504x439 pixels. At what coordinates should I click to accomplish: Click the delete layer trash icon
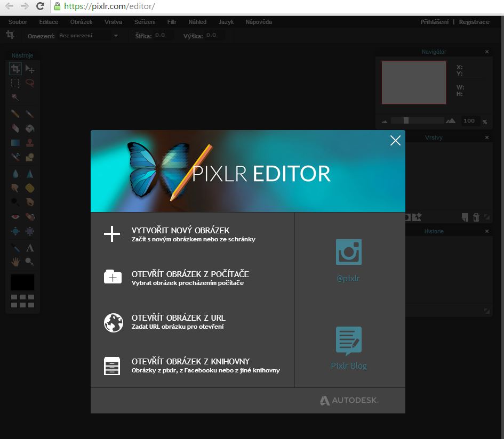(x=476, y=217)
